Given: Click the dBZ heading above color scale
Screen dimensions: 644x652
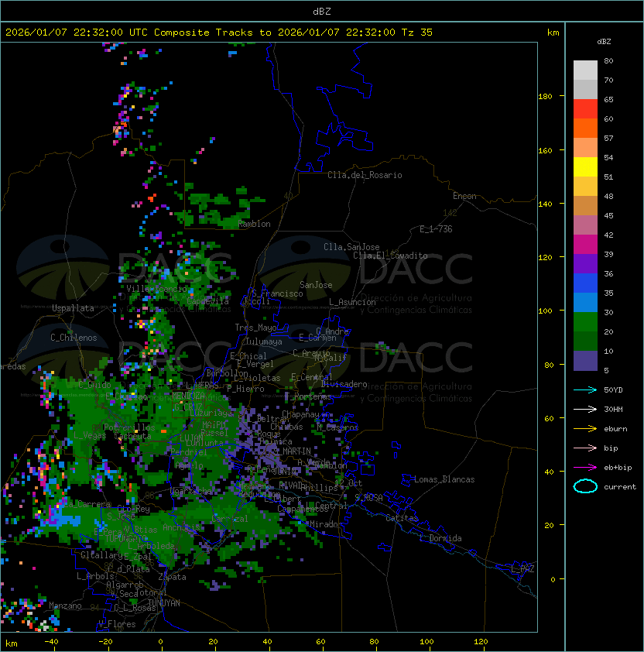Looking at the screenshot, I should pyautogui.click(x=604, y=42).
